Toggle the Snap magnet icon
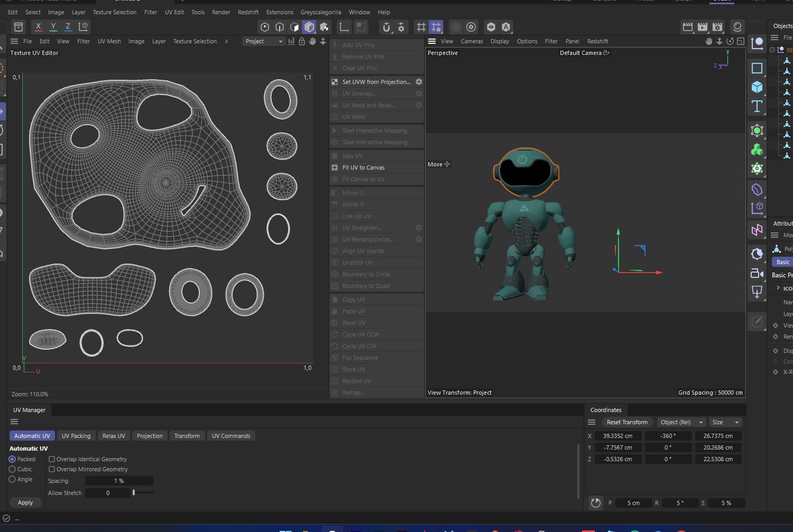Screen dimensions: 793x532 click(386, 27)
